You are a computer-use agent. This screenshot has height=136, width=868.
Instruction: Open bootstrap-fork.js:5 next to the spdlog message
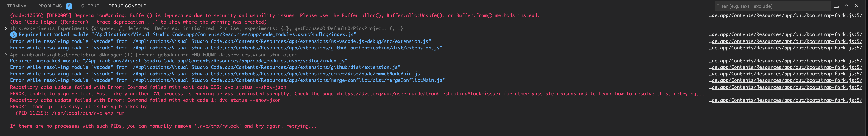[x=785, y=35]
